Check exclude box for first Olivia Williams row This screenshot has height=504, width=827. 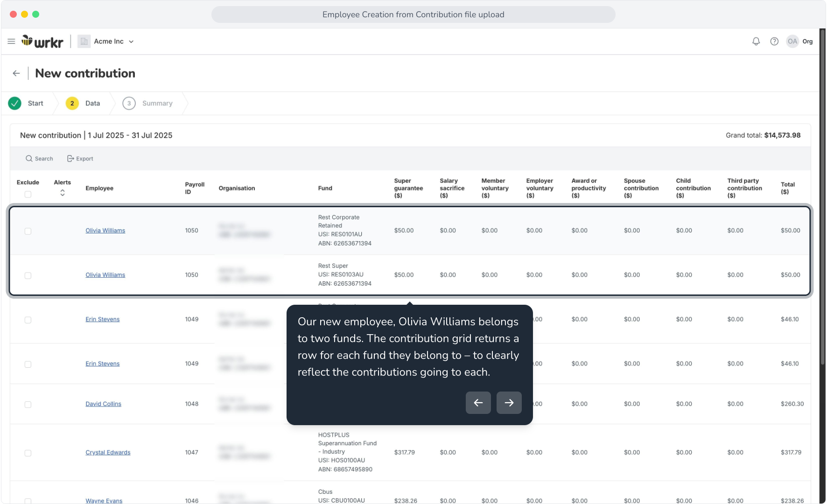pos(28,231)
